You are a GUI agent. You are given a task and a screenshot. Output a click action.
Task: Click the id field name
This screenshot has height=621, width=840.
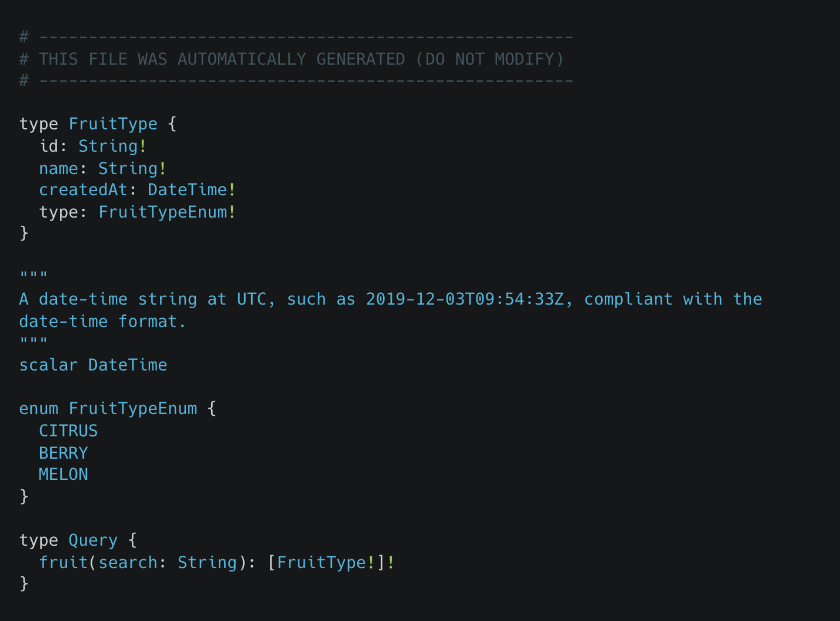(x=49, y=146)
